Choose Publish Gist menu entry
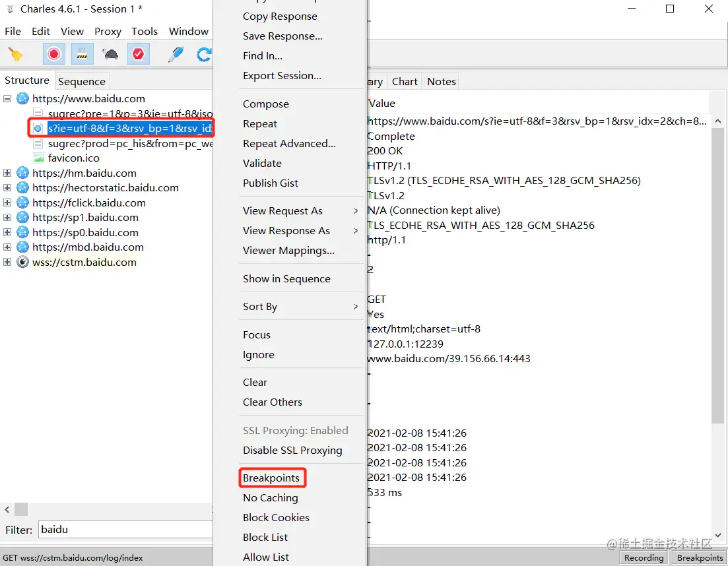This screenshot has height=566, width=728. pos(270,183)
